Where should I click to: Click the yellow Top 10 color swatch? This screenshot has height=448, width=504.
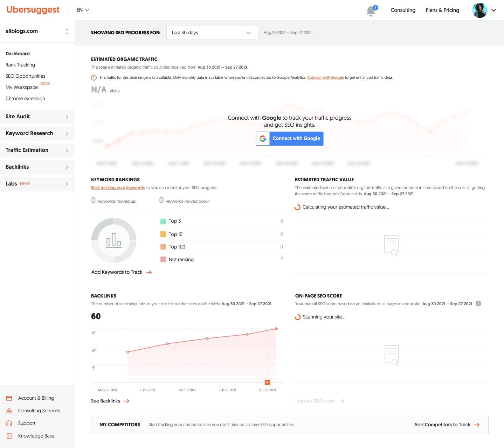click(x=163, y=234)
